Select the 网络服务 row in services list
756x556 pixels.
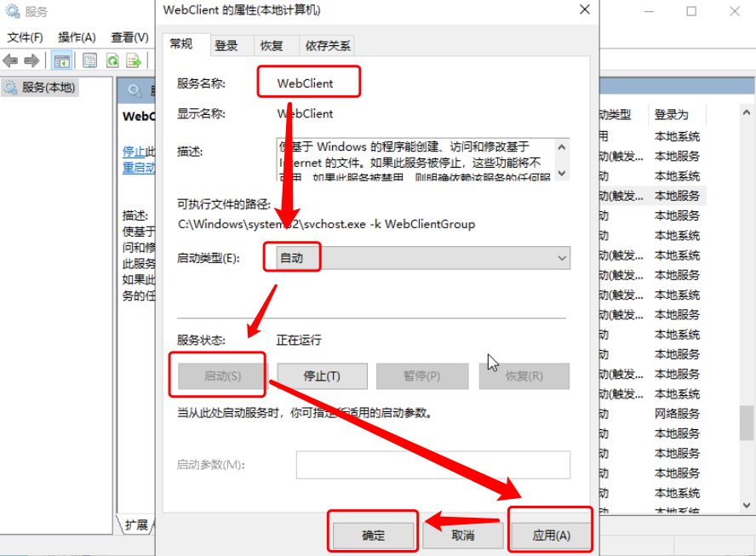tap(677, 414)
